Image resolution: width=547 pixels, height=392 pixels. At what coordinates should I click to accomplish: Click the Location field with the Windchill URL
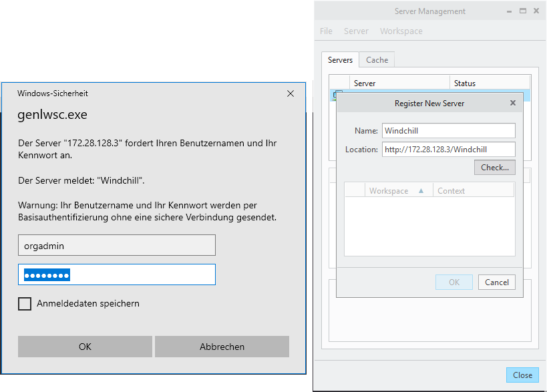[x=449, y=150]
